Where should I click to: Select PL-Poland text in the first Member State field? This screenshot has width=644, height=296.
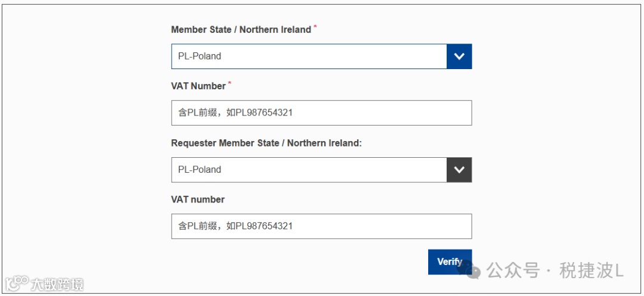(199, 57)
